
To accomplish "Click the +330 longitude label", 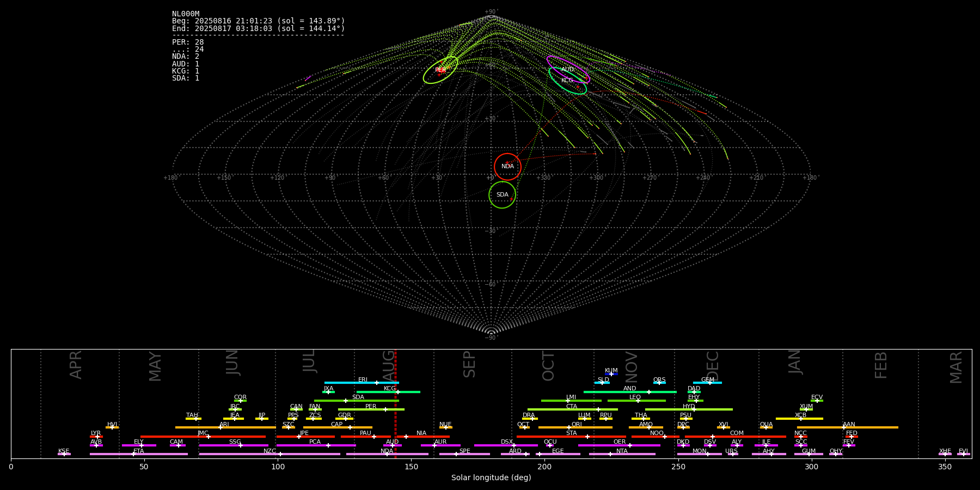I will point(543,177).
